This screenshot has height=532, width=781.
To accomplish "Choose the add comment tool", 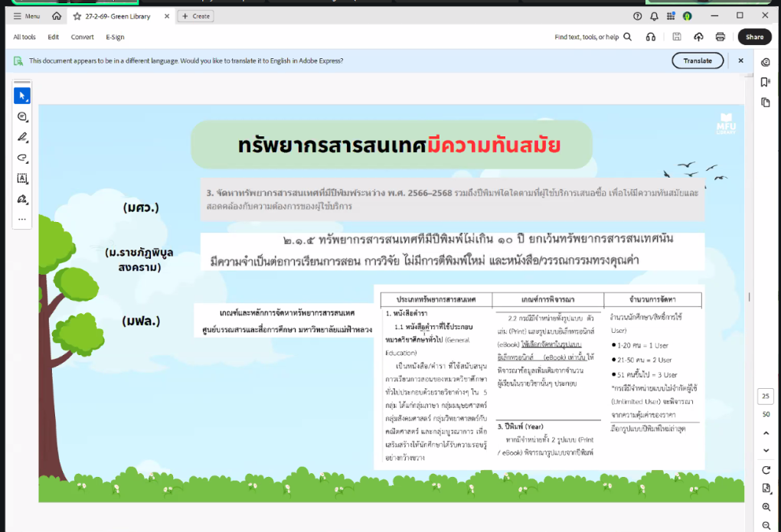I will click(x=22, y=116).
